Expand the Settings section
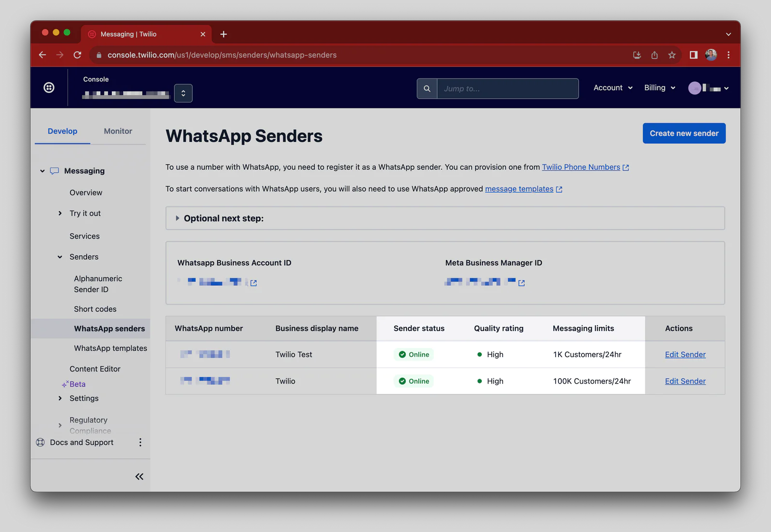Viewport: 771px width, 532px height. pos(60,399)
